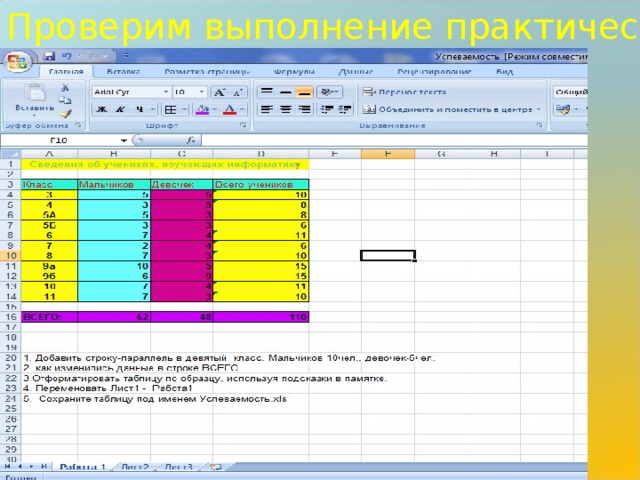Viewport: 640px width, 480px height.
Task: Switch to the Вставка ribbon tab
Action: pyautogui.click(x=123, y=71)
